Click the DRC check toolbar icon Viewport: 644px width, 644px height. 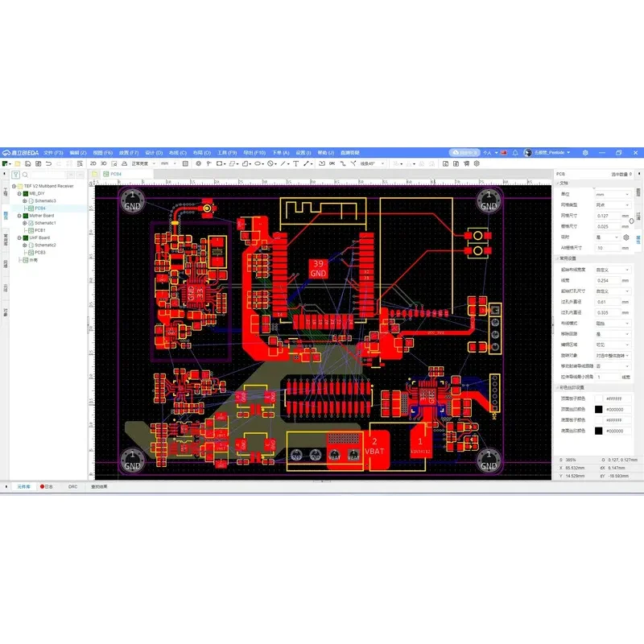tap(332, 163)
